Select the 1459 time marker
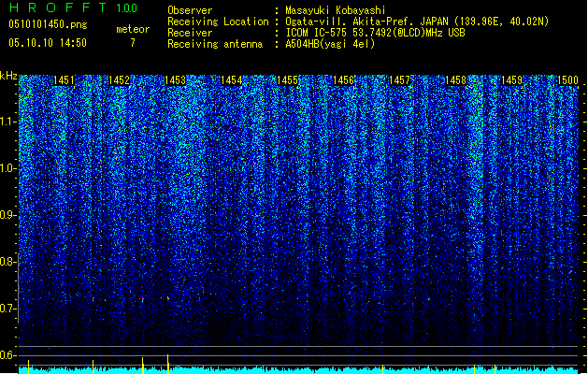The height and width of the screenshot is (374, 588). [x=512, y=80]
